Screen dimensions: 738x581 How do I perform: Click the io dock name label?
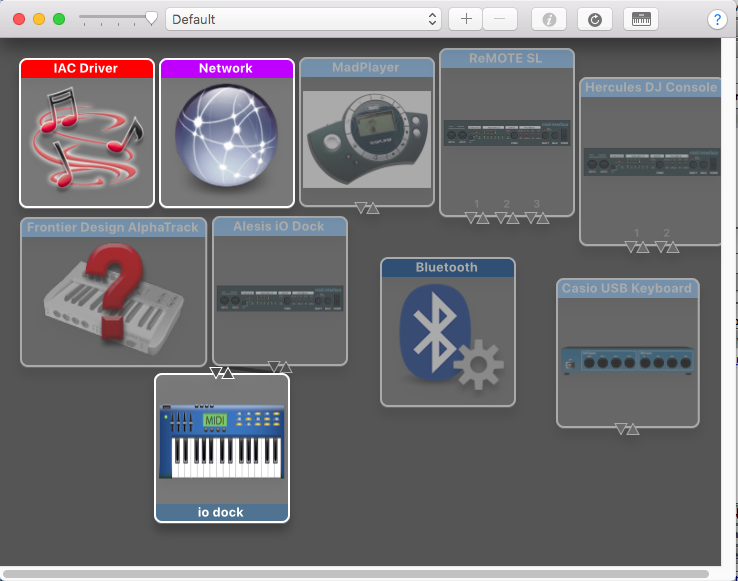pyautogui.click(x=220, y=512)
